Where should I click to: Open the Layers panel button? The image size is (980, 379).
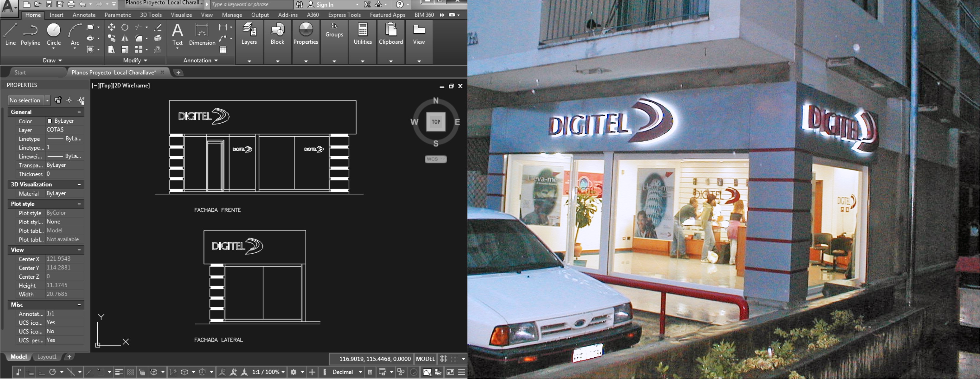click(249, 34)
